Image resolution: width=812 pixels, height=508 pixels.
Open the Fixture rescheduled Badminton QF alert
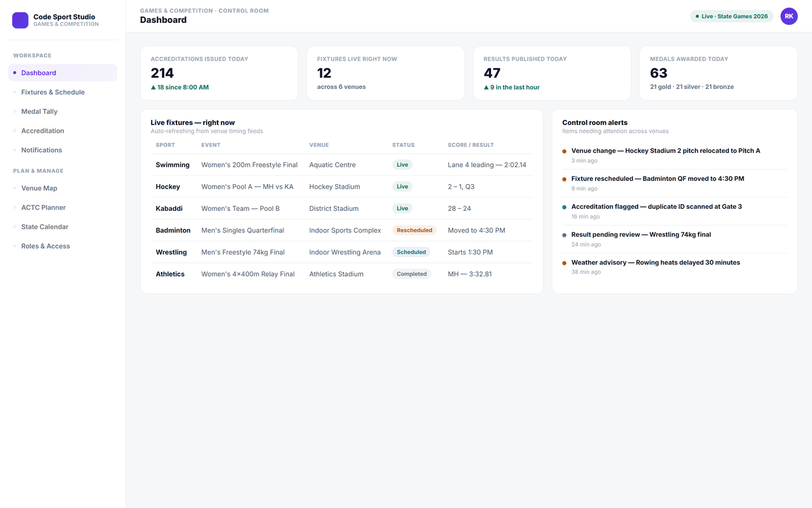[x=674, y=184]
